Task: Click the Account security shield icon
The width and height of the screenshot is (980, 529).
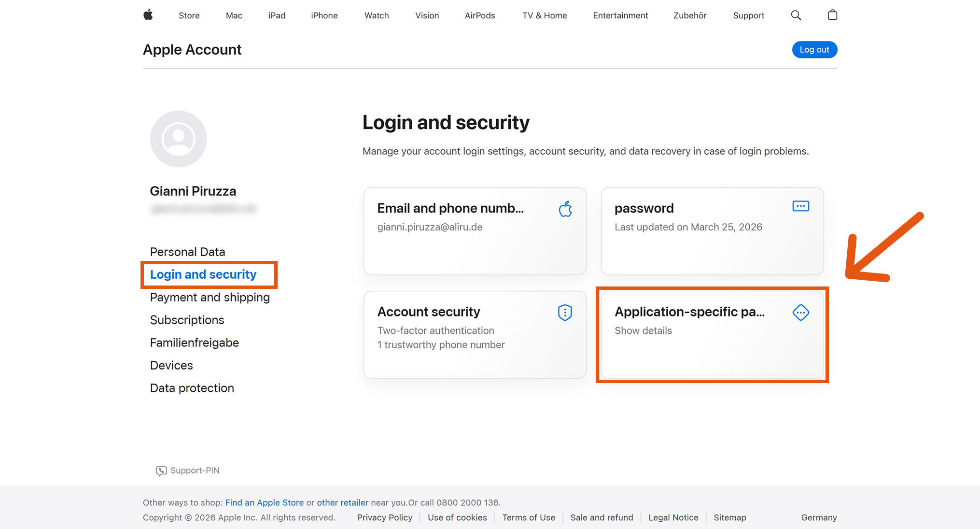Action: point(565,313)
